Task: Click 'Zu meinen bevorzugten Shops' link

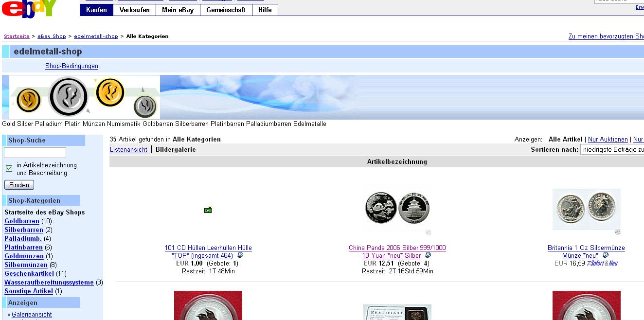Action: (606, 36)
